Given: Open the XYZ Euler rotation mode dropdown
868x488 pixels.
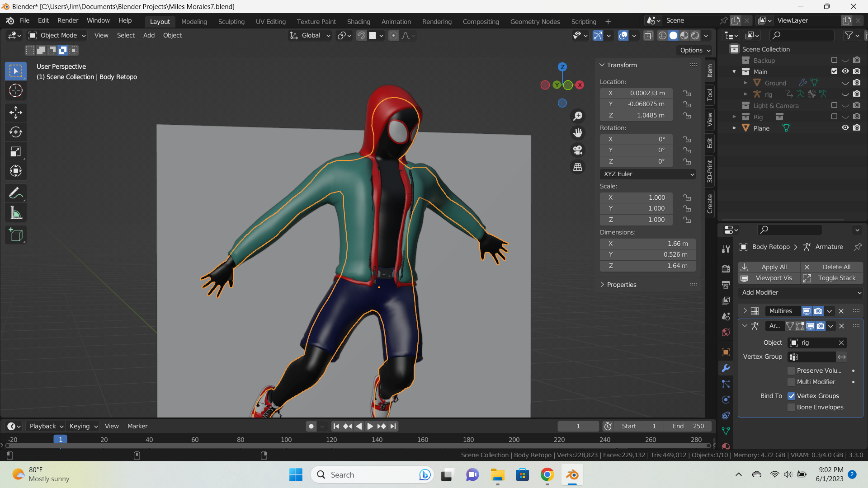Looking at the screenshot, I should [x=648, y=174].
